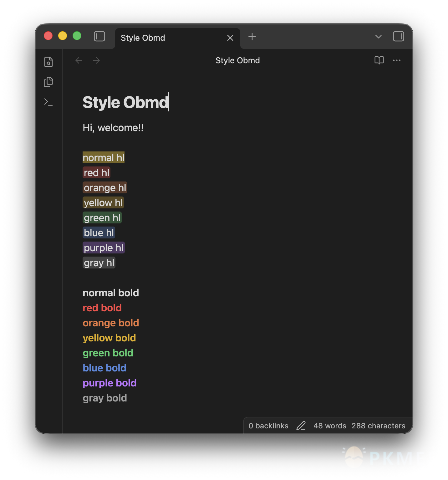Viewport: 448px width, 480px height.
Task: Open the command palette terminal icon
Action: [48, 102]
